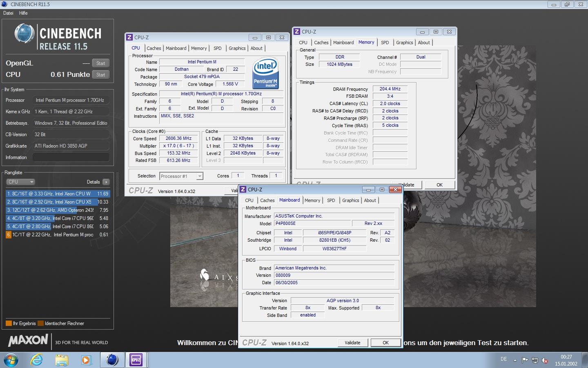Open Caches tab in CPU-Z processor window
The height and width of the screenshot is (368, 588).
pyautogui.click(x=154, y=48)
